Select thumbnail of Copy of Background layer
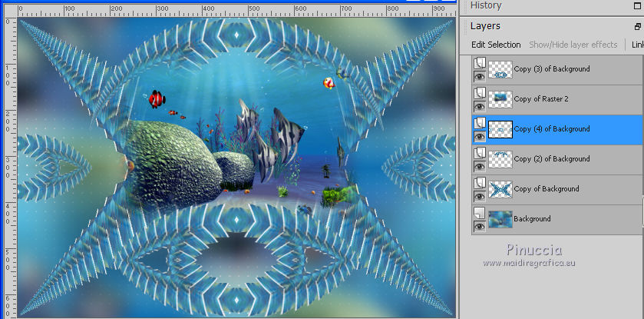This screenshot has height=319, width=644. point(500,190)
